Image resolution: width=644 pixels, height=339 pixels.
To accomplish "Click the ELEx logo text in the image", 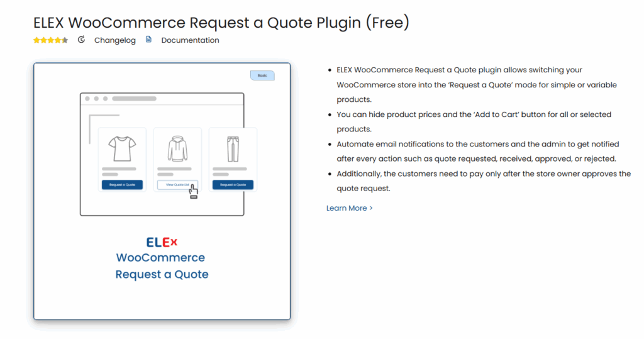I will pos(162,242).
